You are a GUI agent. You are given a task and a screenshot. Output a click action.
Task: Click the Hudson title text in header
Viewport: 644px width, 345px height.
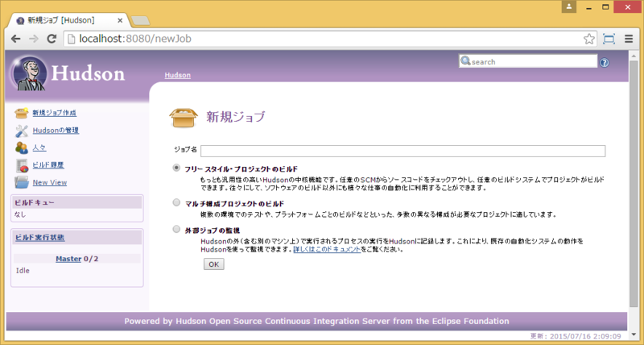pyautogui.click(x=88, y=73)
